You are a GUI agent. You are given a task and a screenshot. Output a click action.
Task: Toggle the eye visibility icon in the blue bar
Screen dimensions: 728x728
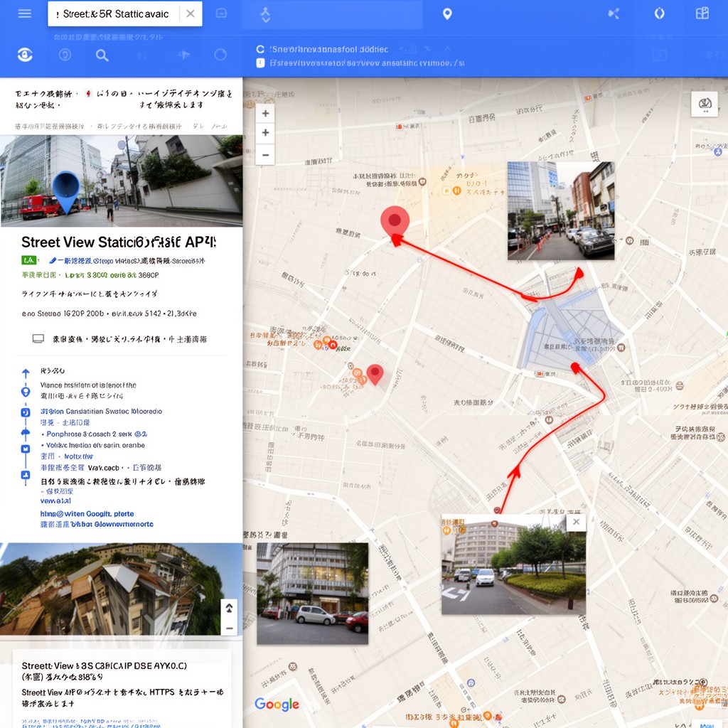click(25, 55)
